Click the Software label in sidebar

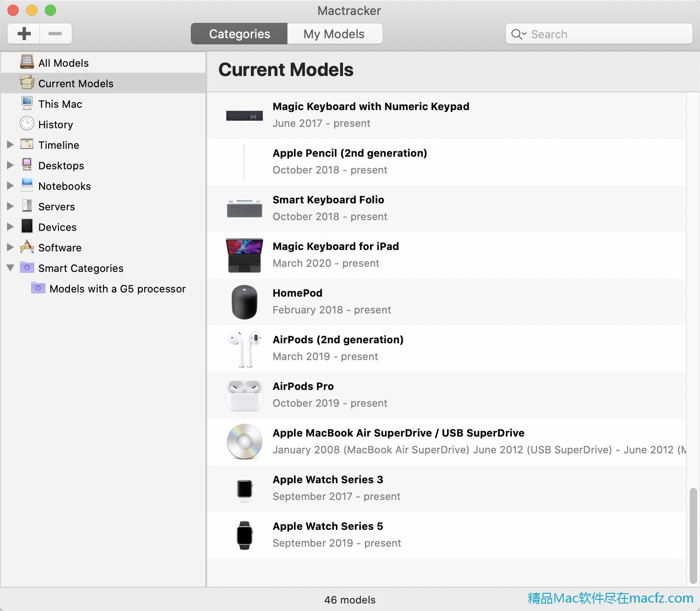coord(60,248)
